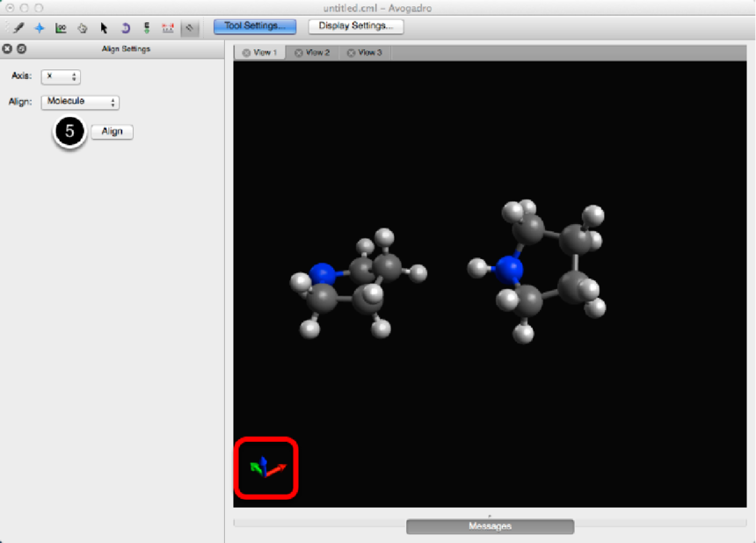This screenshot has width=756, height=543.
Task: Select the Auto Optimization tool
Action: click(146, 27)
